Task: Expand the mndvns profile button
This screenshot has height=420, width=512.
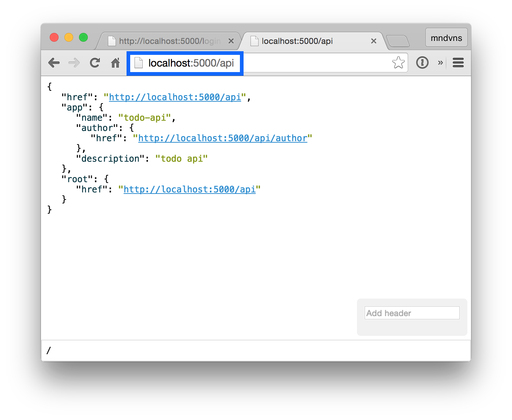Action: tap(446, 37)
